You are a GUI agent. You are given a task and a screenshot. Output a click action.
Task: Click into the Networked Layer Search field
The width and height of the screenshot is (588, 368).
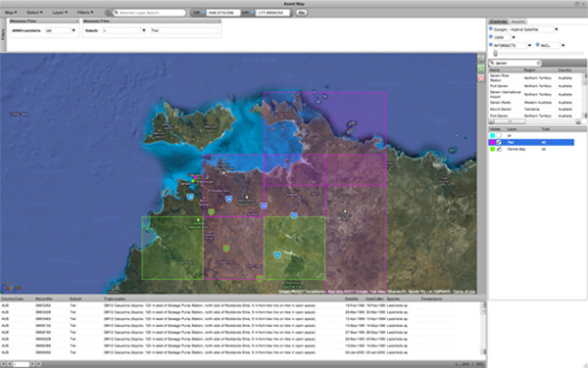(149, 13)
